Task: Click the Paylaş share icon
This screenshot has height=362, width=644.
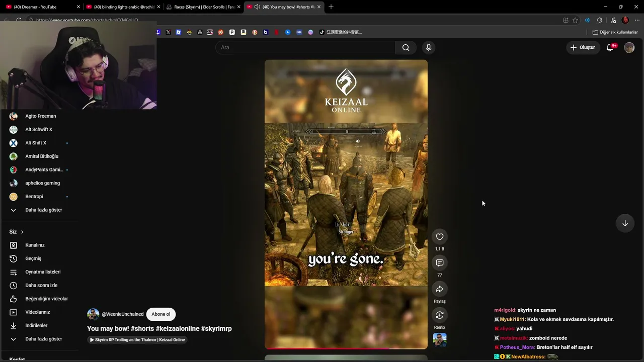Action: coord(440,289)
